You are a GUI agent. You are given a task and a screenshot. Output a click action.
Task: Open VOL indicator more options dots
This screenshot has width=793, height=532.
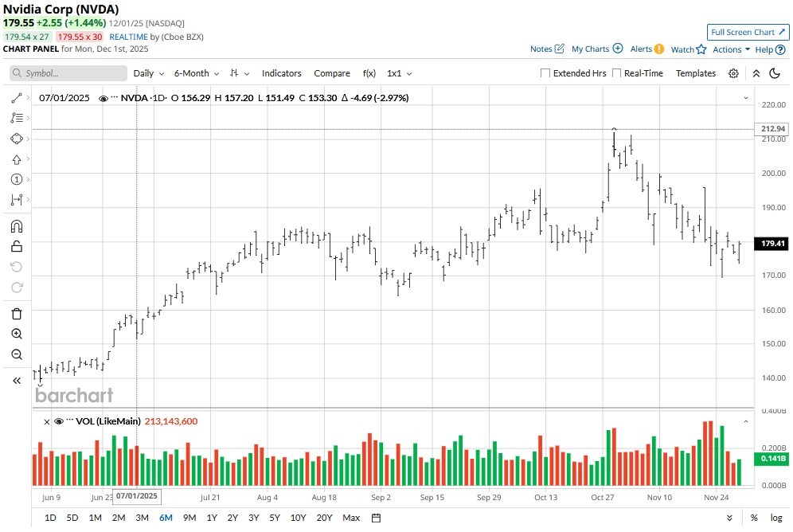tap(70, 421)
